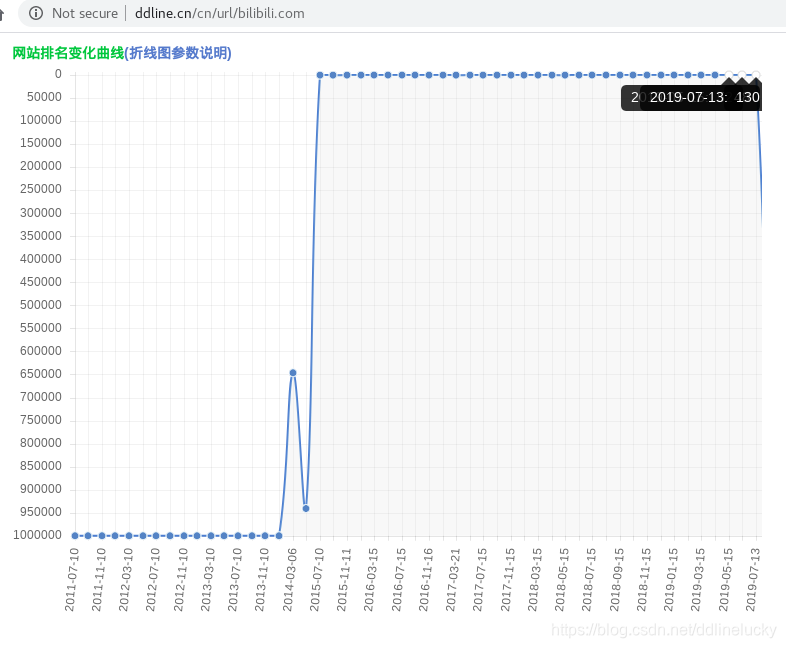This screenshot has width=786, height=648.
Task: Click the first data point for 2011-07-10
Action: [75, 536]
